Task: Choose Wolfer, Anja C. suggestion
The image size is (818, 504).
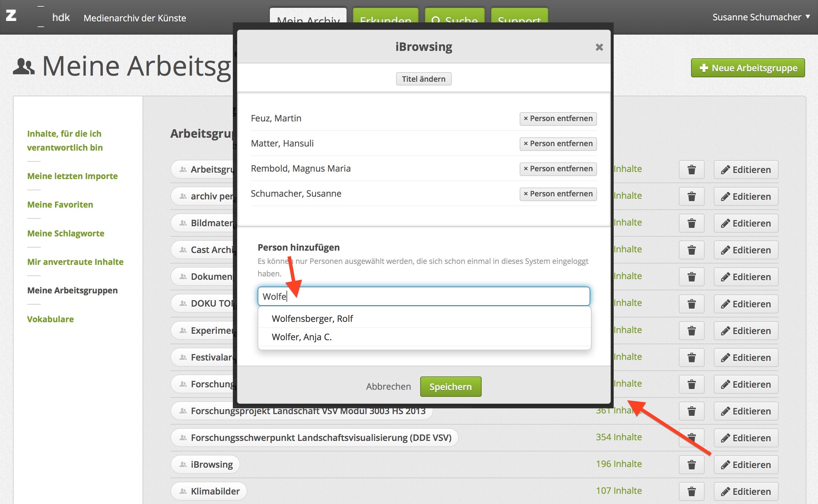Action: (x=302, y=337)
